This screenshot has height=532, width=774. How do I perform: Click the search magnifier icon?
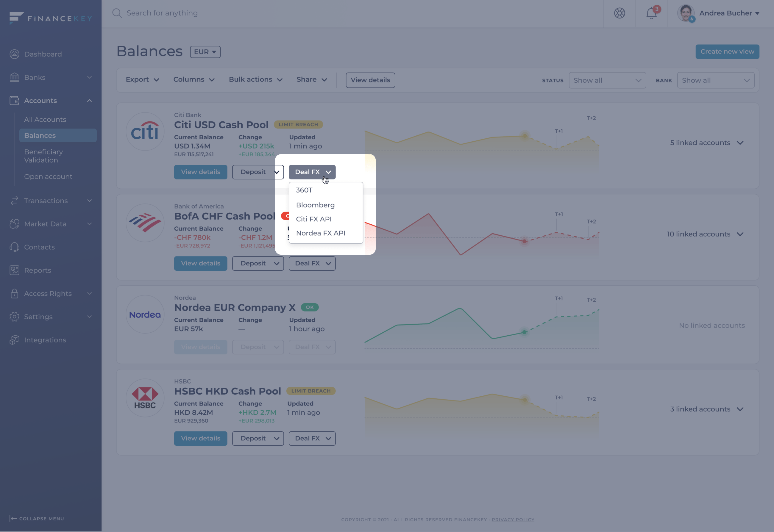tap(117, 13)
